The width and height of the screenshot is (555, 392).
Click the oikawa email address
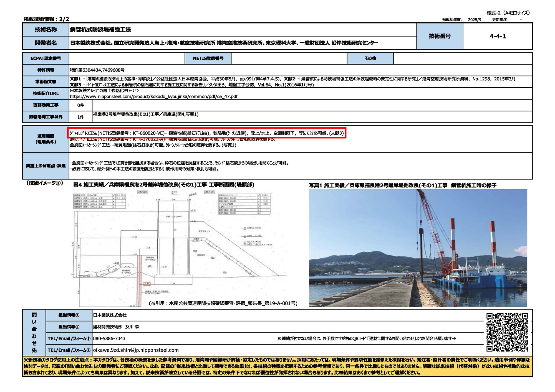coord(136,350)
